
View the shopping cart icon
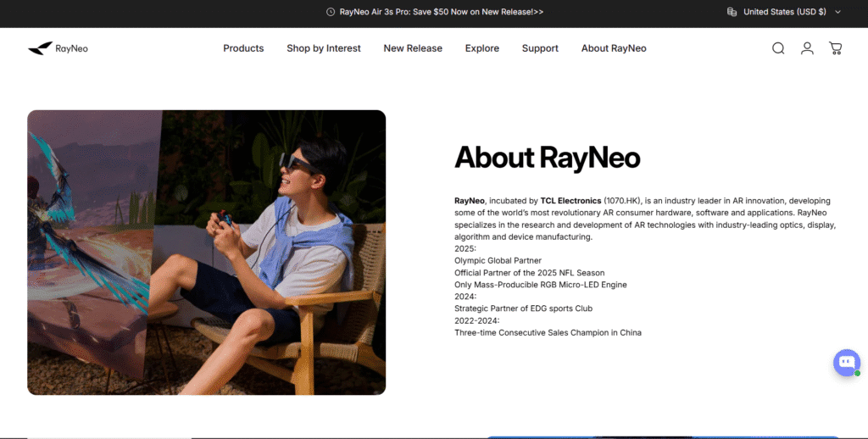835,48
